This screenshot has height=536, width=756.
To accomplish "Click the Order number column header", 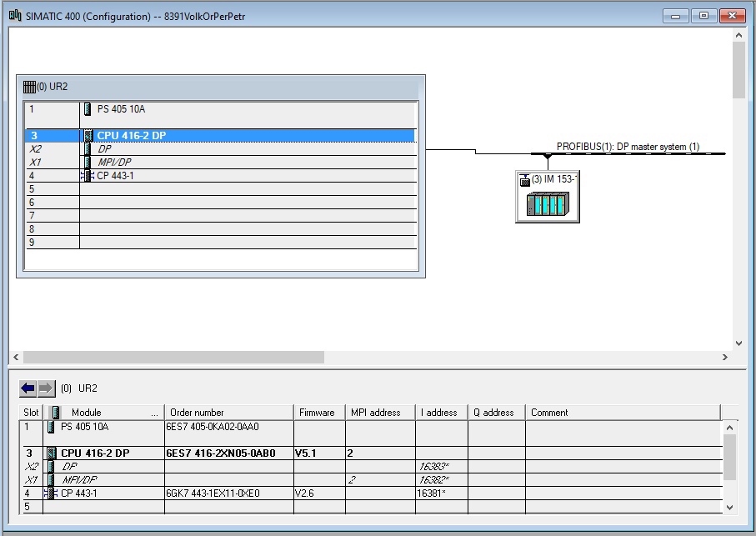I will pos(229,413).
